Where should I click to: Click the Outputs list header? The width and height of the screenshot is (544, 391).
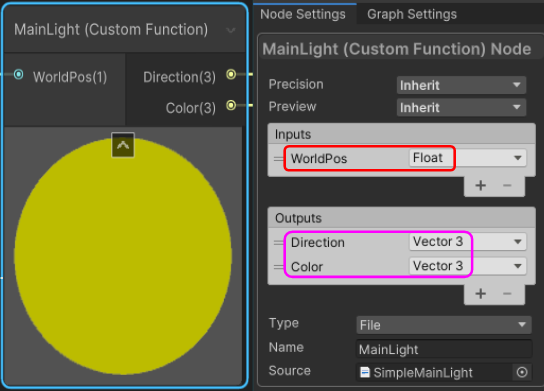click(401, 218)
